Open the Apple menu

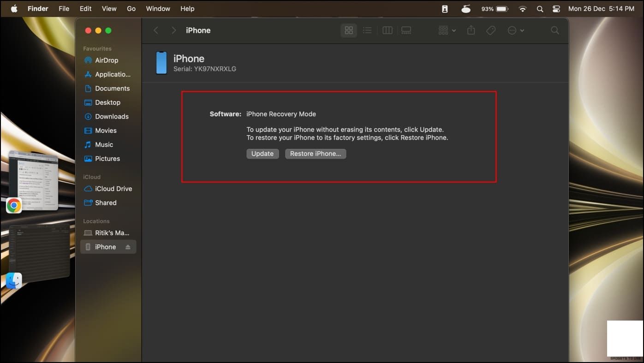pyautogui.click(x=14, y=9)
